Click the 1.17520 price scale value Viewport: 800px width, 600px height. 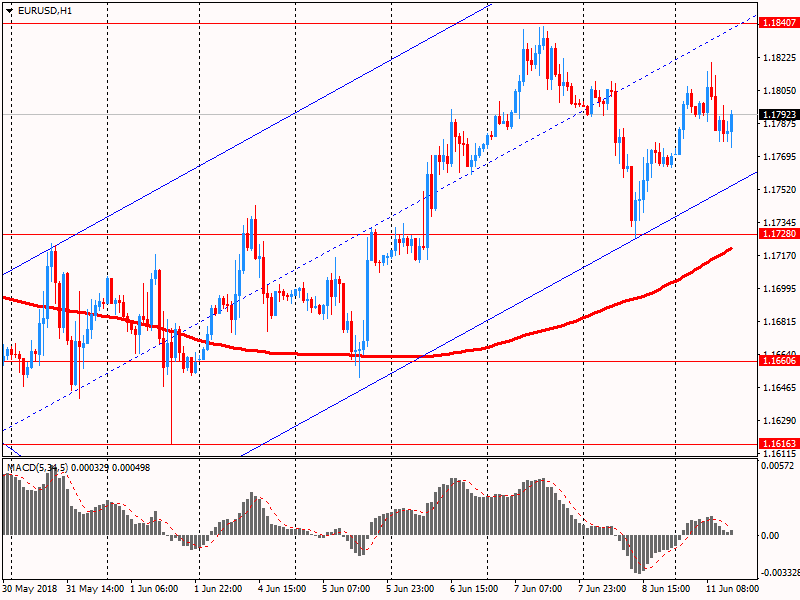coord(779,190)
